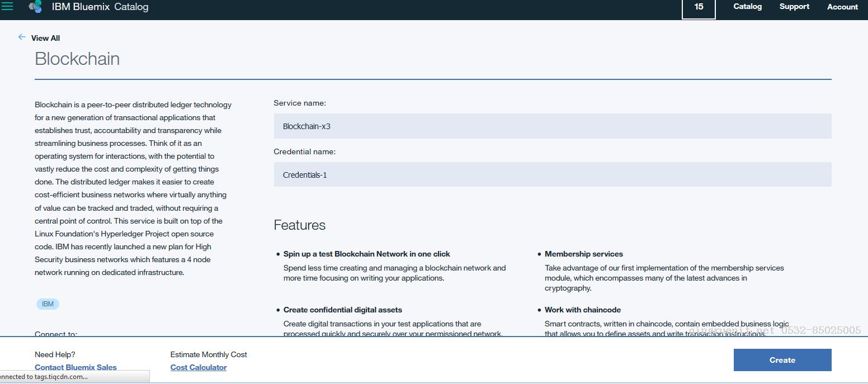Image resolution: width=868 pixels, height=384 pixels.
Task: Select the Work with chaincode feature title
Action: pyautogui.click(x=582, y=310)
